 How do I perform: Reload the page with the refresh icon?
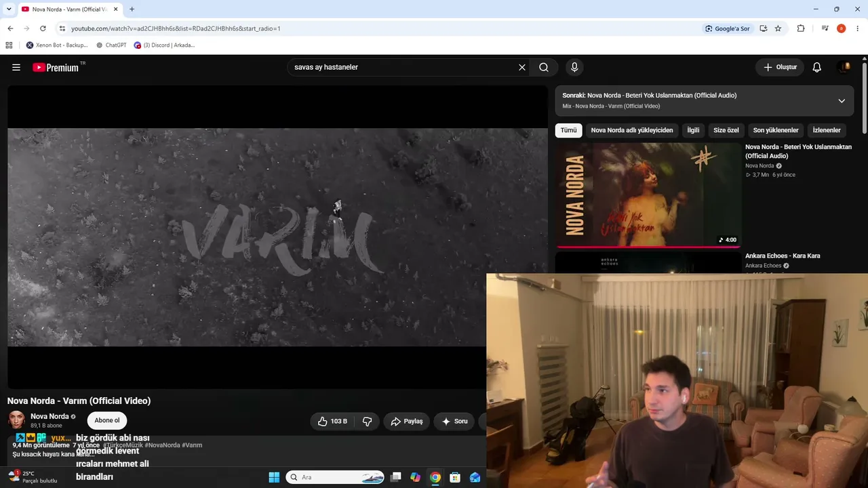(x=43, y=28)
